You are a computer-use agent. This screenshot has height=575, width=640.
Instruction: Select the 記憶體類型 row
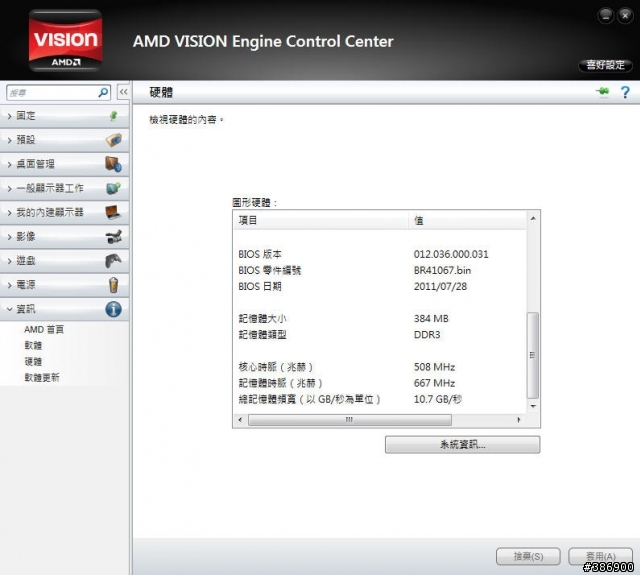click(380, 335)
